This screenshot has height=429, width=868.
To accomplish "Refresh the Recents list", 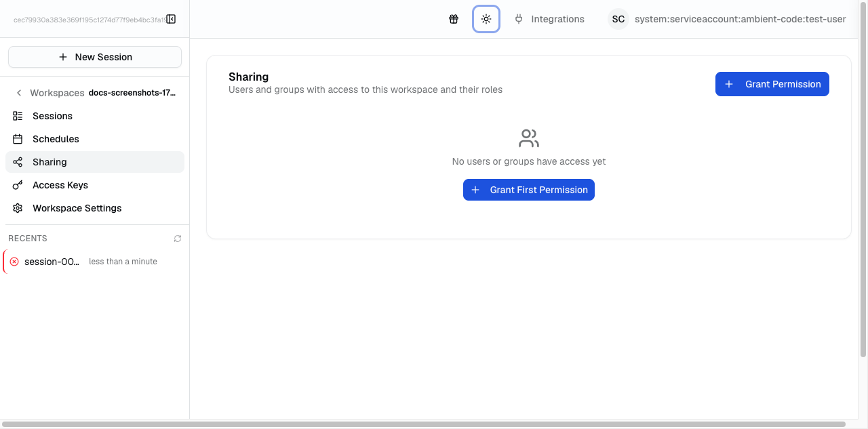I will 178,239.
